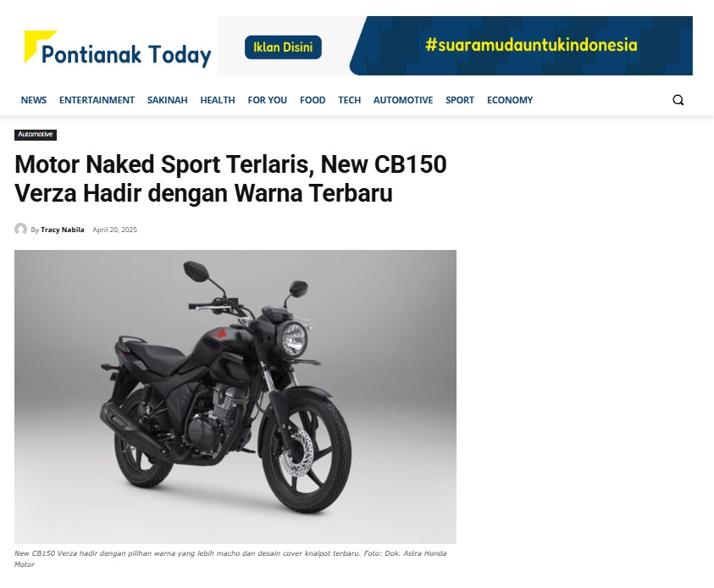Open the FOR YOU section

coord(268,100)
